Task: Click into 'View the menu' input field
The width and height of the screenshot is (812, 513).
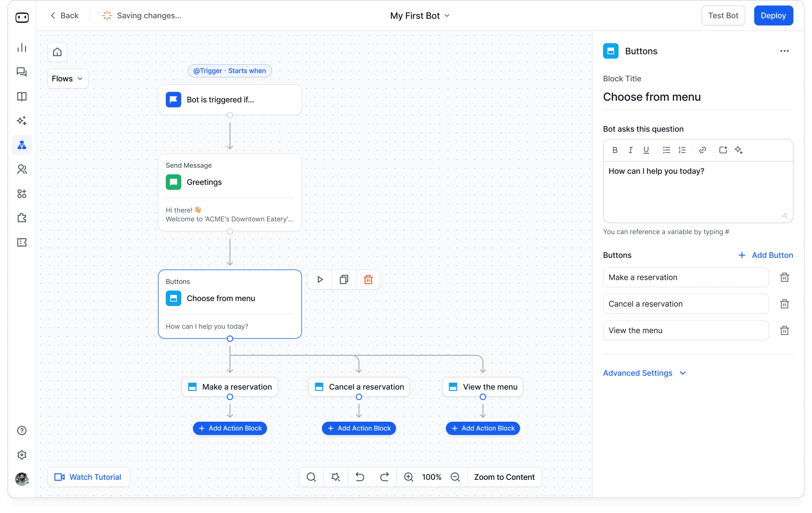Action: click(686, 330)
